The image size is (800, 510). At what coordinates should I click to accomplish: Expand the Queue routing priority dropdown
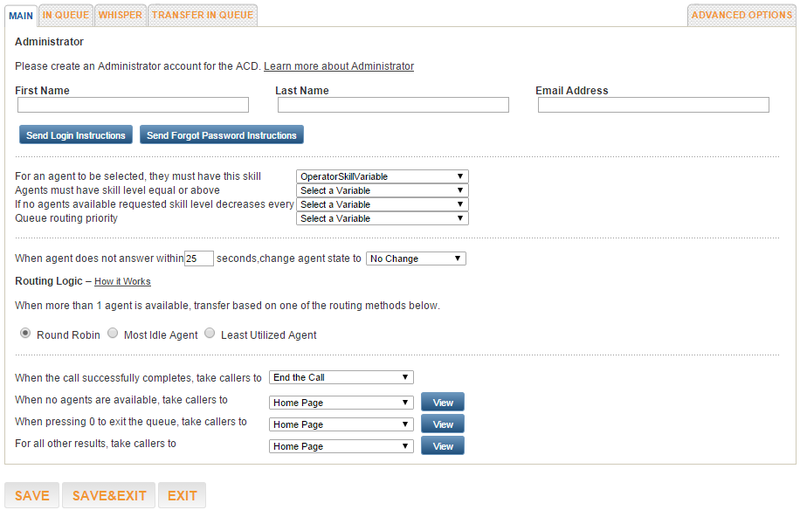[382, 218]
